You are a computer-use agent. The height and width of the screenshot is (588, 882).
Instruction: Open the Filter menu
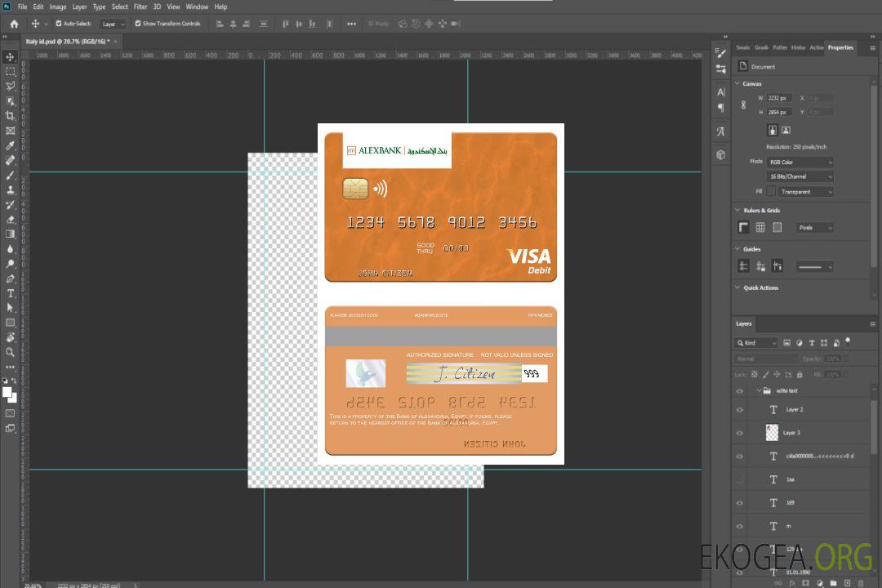[x=140, y=7]
